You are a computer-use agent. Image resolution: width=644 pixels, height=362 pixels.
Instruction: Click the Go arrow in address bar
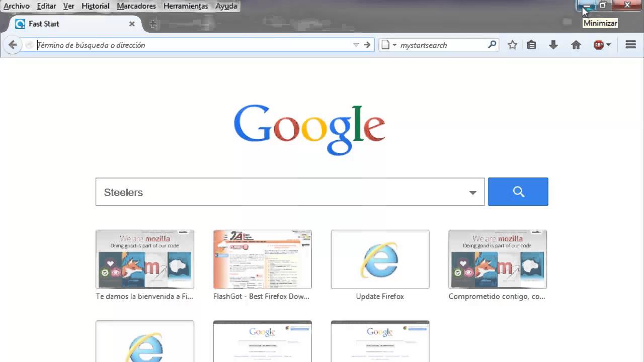pos(367,45)
